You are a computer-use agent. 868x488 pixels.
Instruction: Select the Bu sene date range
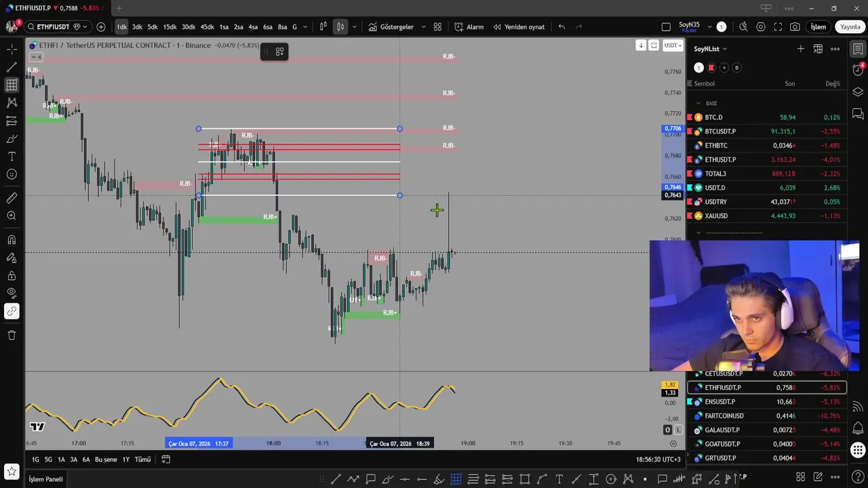[x=106, y=460]
